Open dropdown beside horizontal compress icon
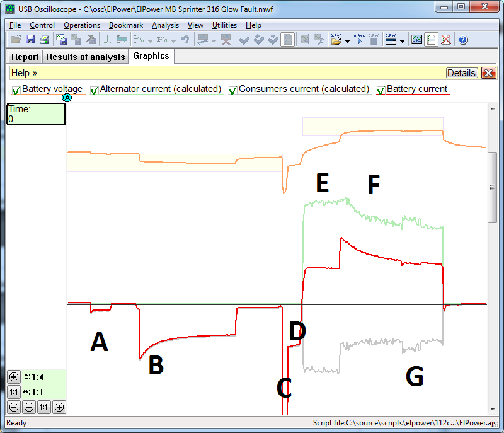Screen dimensions: 504x433 pos(173,41)
